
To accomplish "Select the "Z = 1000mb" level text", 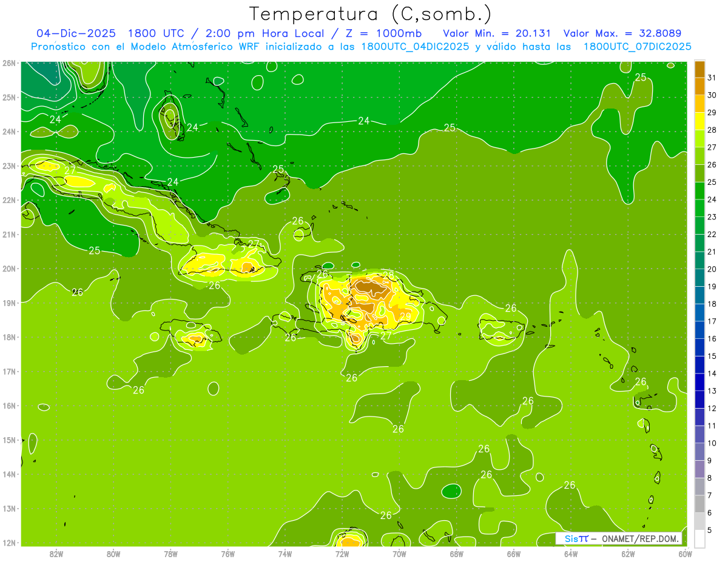I will 383,33.
